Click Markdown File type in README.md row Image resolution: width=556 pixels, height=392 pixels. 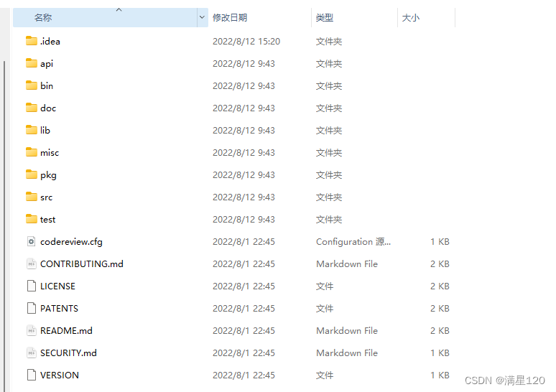(347, 331)
